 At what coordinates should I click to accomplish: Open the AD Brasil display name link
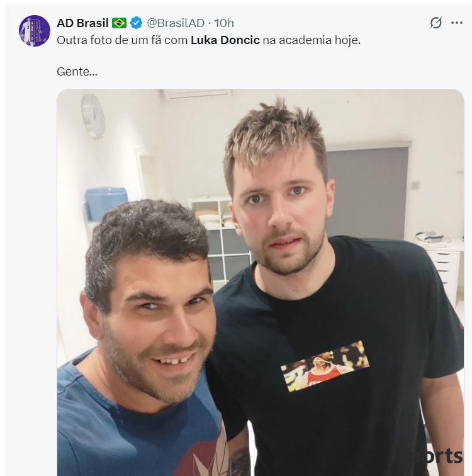click(x=82, y=23)
